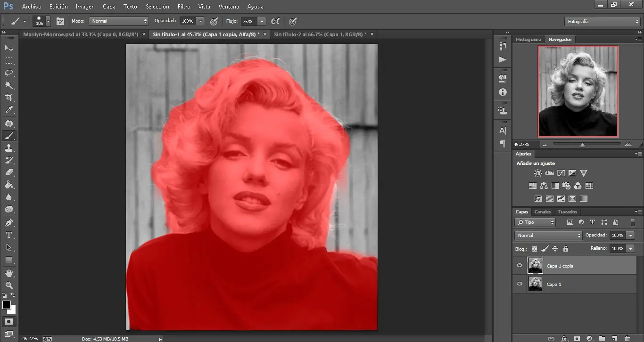The width and height of the screenshot is (644, 342).
Task: Toggle lock transparent pixels
Action: [534, 249]
